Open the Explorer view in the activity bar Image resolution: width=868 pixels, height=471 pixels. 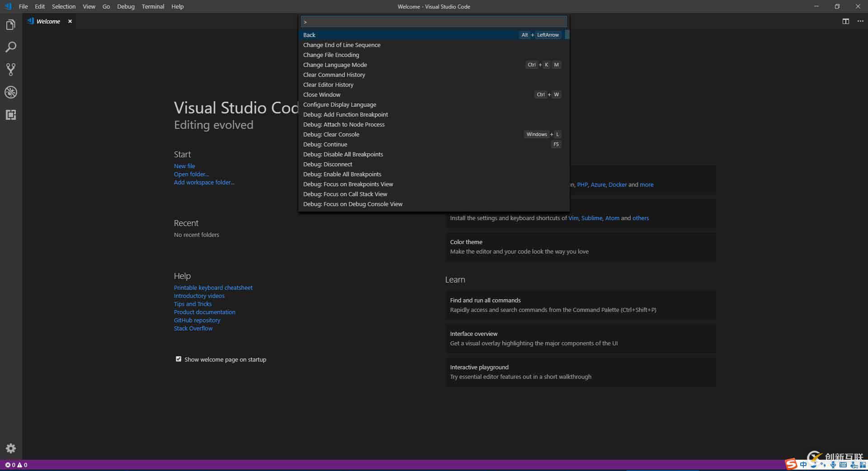(x=11, y=24)
